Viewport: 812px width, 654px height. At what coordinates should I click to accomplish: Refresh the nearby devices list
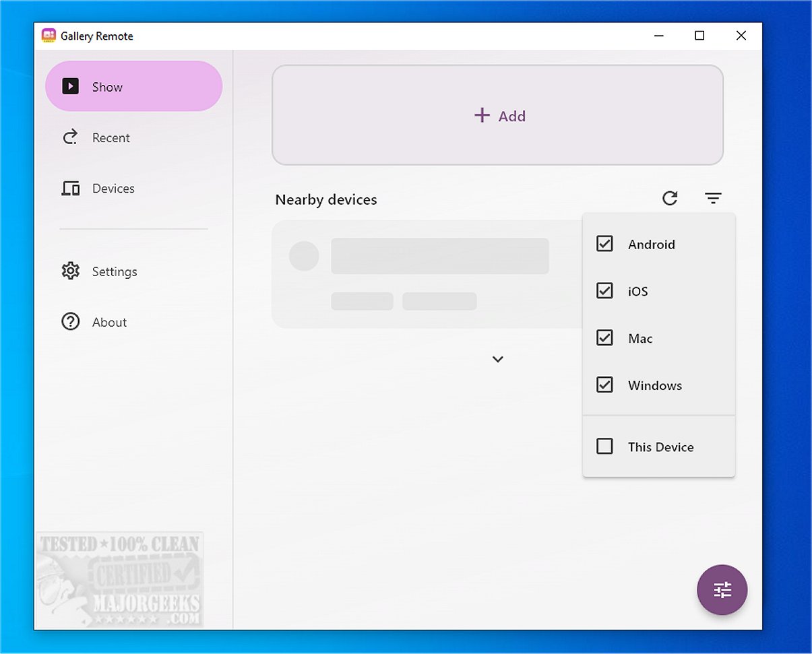tap(669, 198)
